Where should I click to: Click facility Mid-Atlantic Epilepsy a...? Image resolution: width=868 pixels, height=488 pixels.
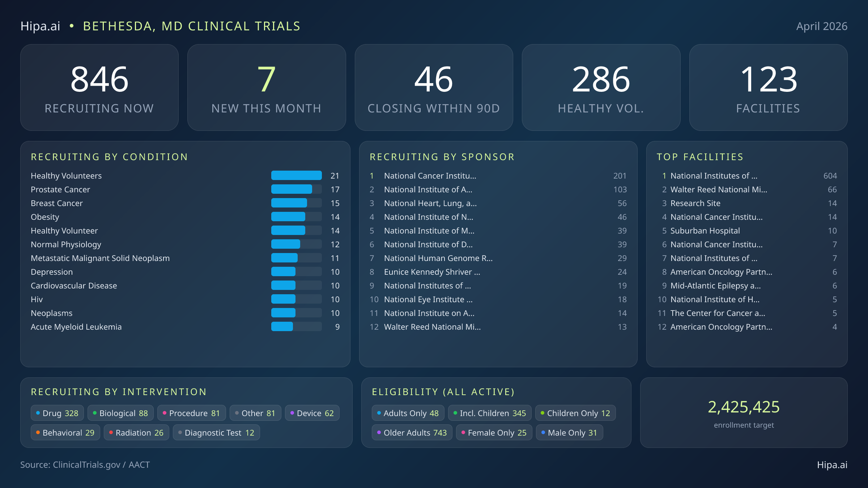coord(747,286)
